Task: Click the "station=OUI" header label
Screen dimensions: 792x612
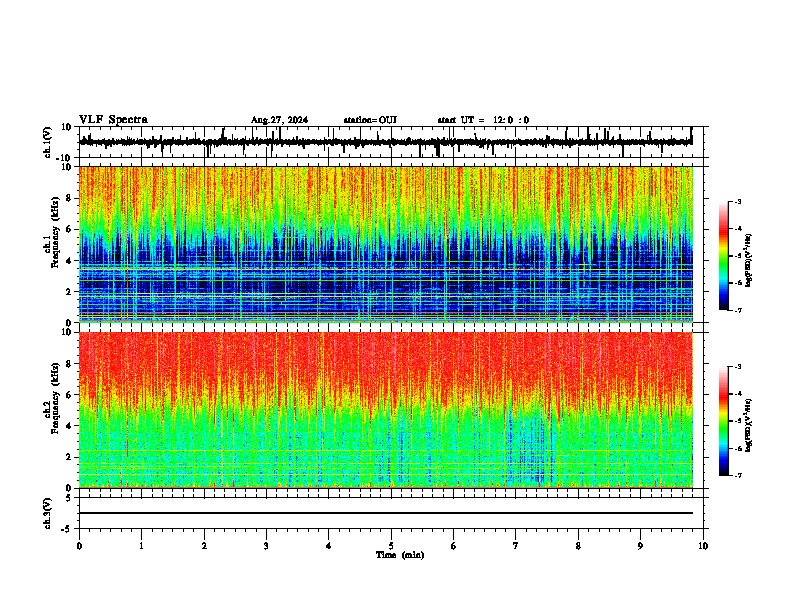Action: click(370, 120)
